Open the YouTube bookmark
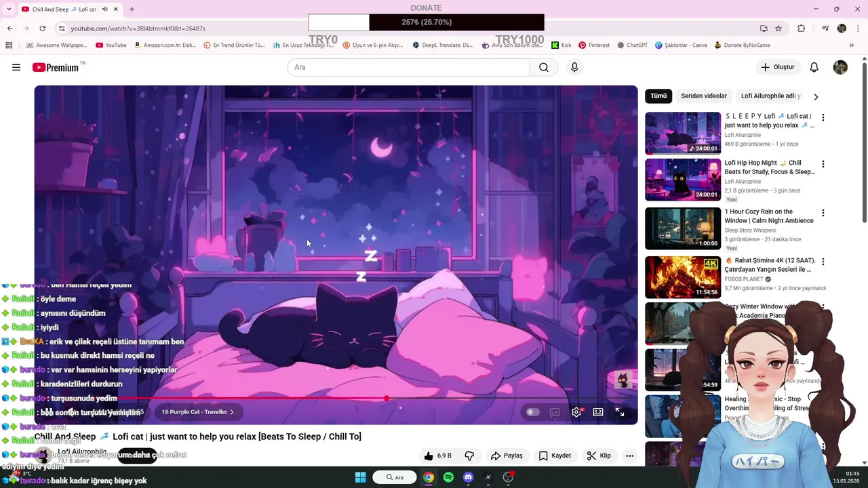 tap(111, 45)
